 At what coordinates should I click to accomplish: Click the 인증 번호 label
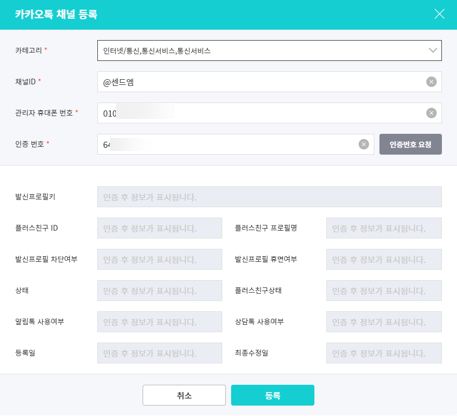coord(30,144)
